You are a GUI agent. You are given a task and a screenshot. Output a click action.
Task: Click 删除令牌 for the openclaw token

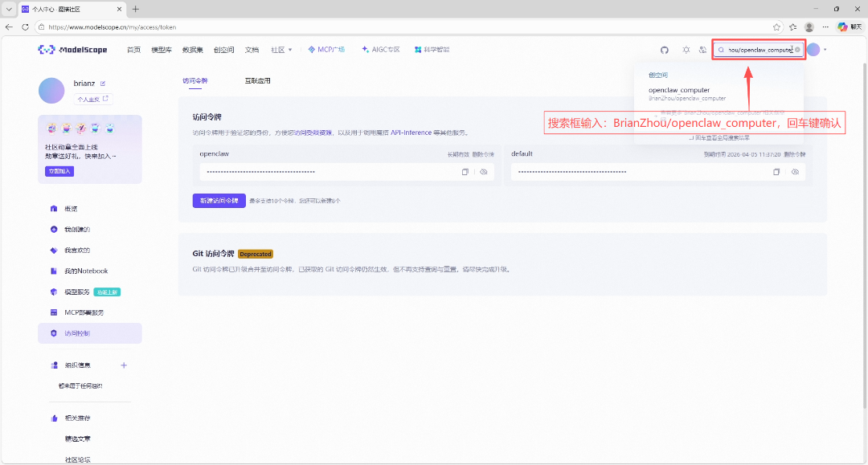(x=483, y=155)
